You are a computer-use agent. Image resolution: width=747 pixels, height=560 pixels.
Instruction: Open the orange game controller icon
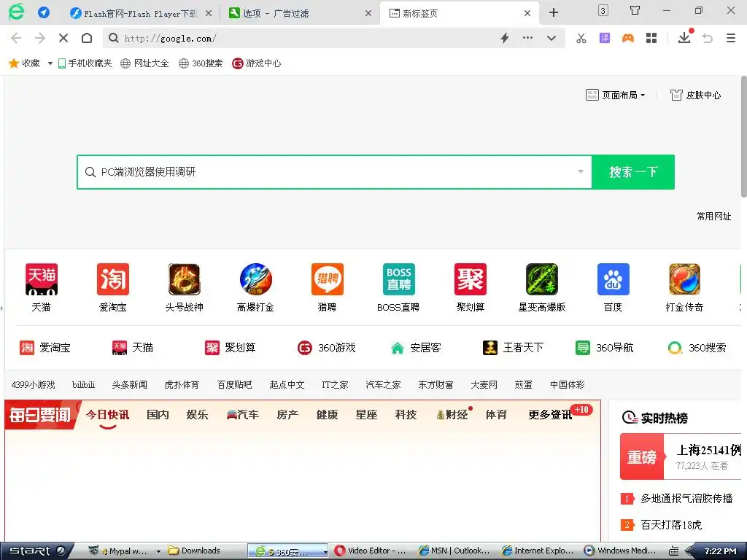click(x=628, y=38)
